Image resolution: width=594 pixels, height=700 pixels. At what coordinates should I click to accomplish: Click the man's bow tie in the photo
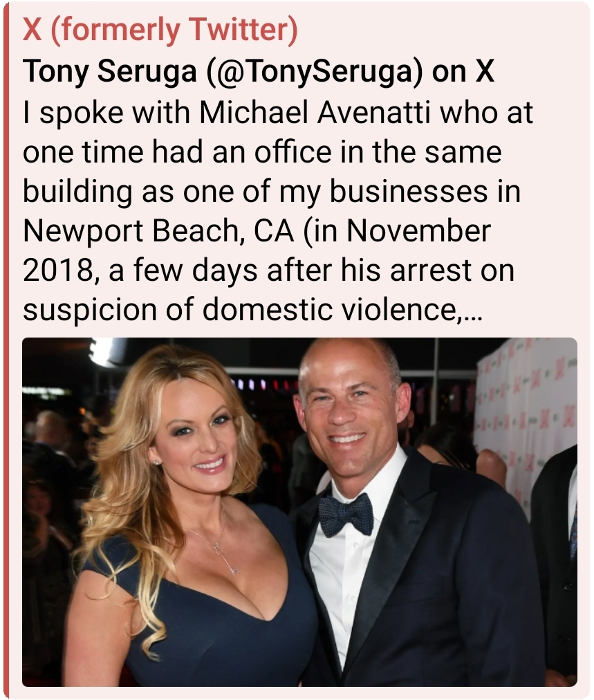click(x=346, y=515)
